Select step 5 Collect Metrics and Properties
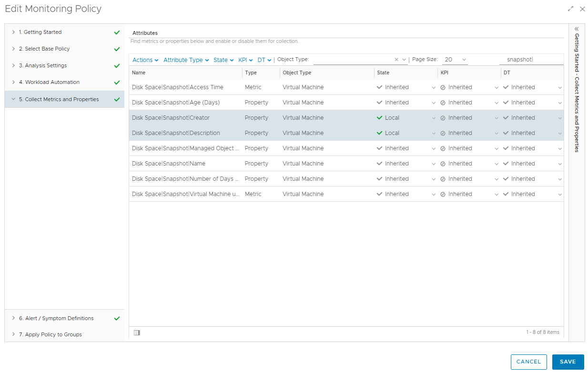 (64, 99)
